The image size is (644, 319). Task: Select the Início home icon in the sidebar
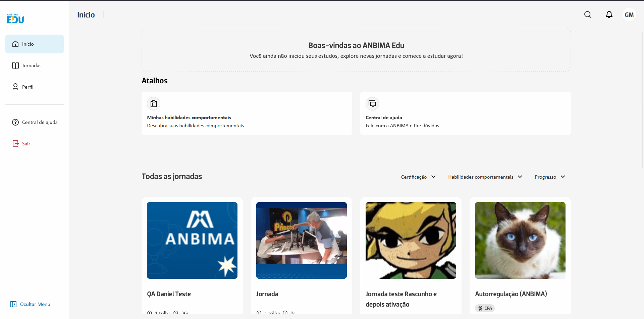[15, 44]
